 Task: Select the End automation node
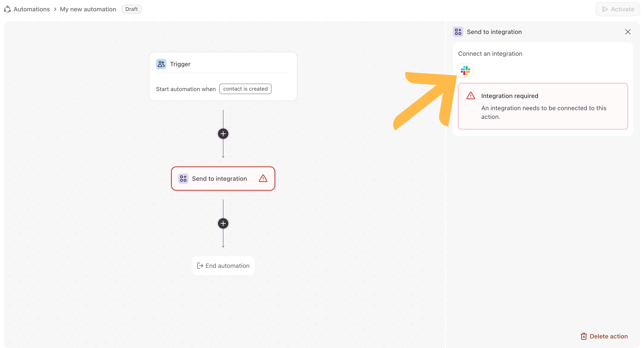223,266
